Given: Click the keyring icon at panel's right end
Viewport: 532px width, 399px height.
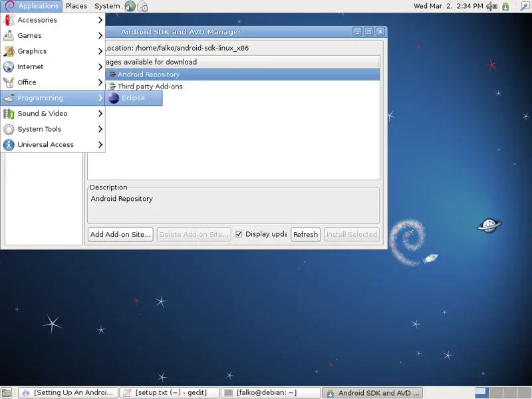Looking at the screenshot, I should (x=525, y=6).
